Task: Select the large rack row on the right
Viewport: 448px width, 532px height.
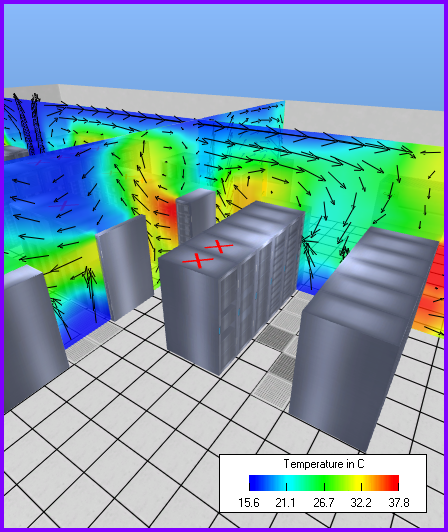Action: pyautogui.click(x=363, y=336)
